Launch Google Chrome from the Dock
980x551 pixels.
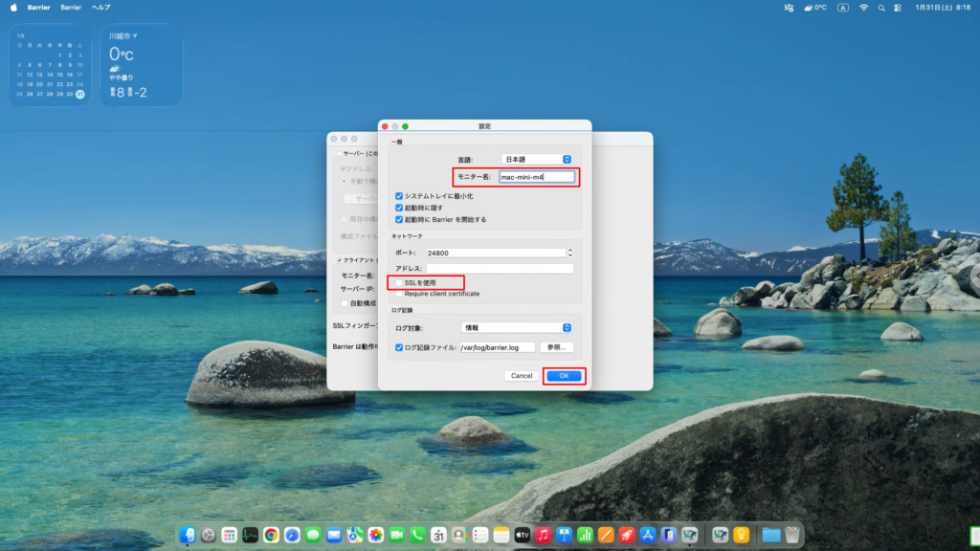click(272, 535)
